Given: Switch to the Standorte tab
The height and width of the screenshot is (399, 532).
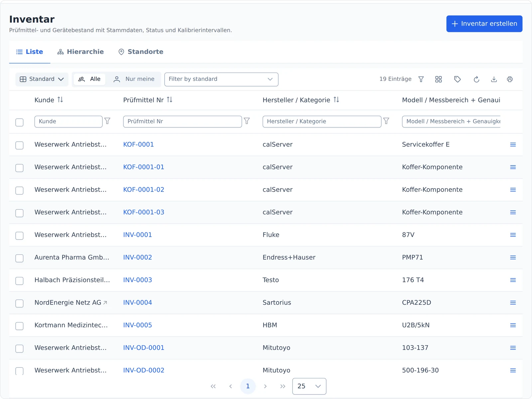Looking at the screenshot, I should [141, 52].
